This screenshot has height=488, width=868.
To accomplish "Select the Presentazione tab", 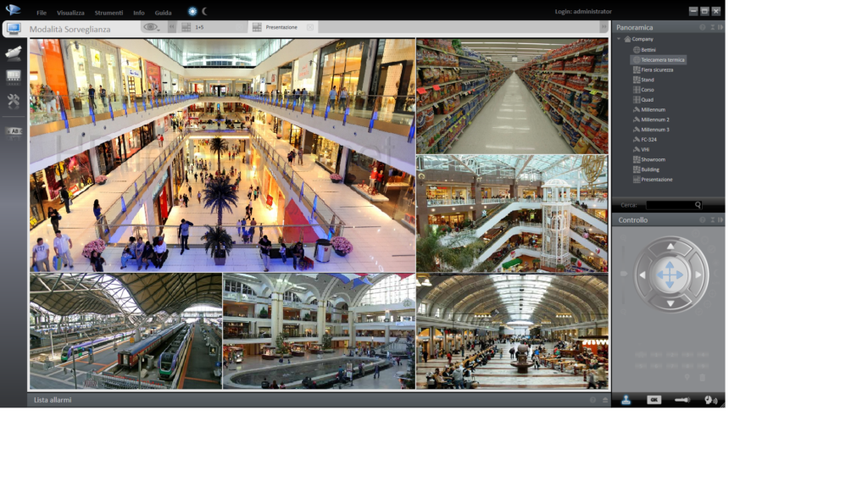I will (281, 27).
